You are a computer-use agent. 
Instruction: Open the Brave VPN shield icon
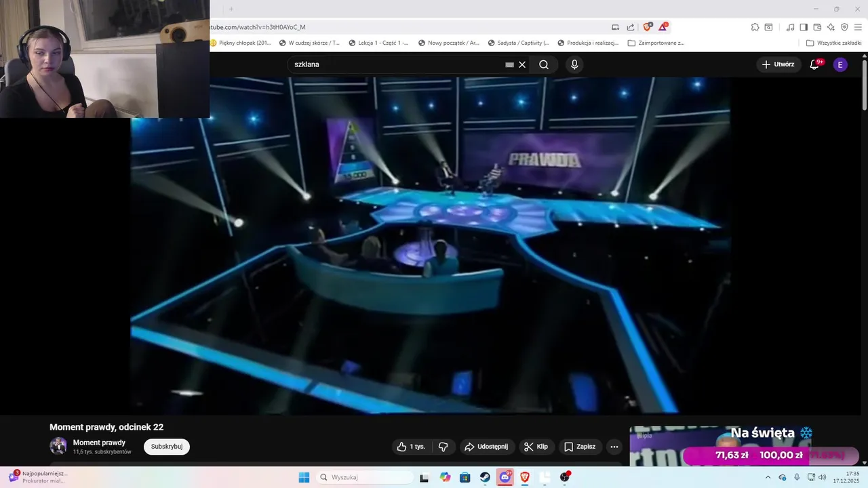coord(844,27)
